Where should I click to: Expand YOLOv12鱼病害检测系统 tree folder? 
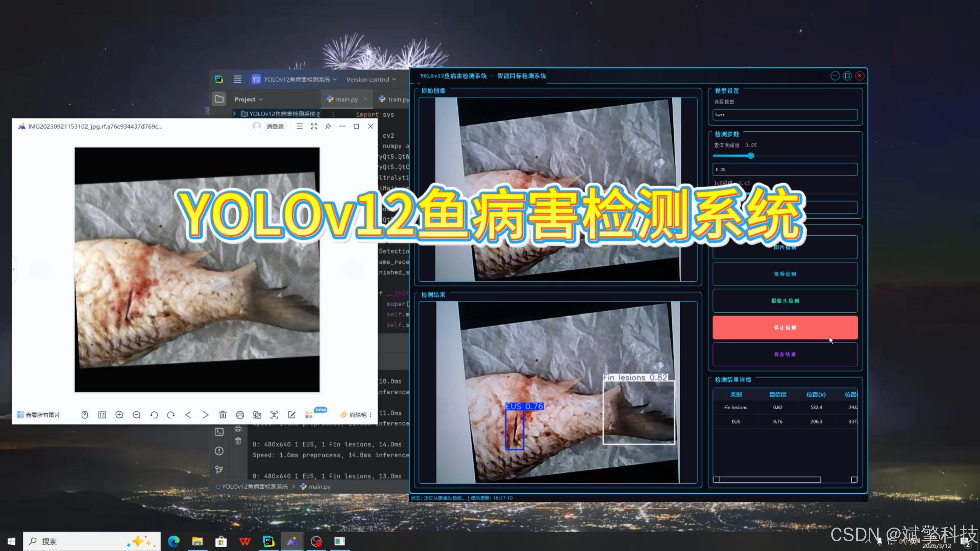click(x=234, y=114)
